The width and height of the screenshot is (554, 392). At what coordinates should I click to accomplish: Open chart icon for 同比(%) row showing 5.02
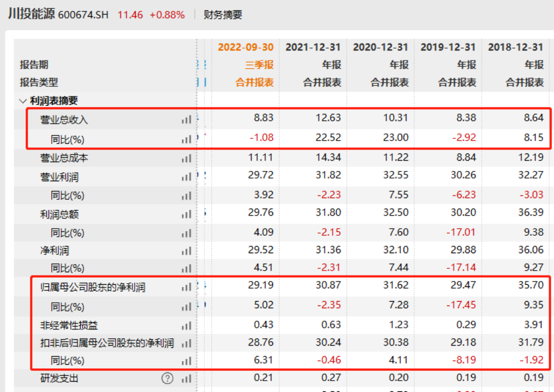[x=186, y=307]
